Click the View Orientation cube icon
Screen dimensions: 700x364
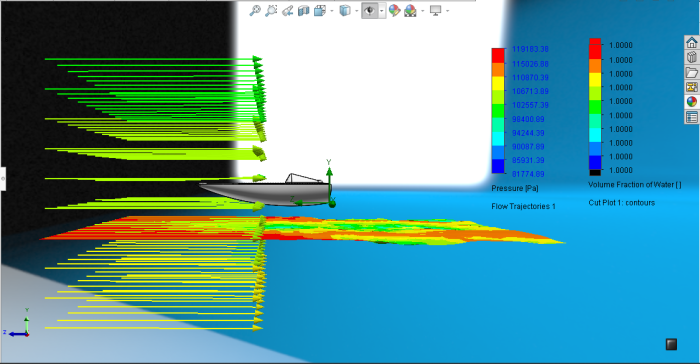(x=320, y=10)
